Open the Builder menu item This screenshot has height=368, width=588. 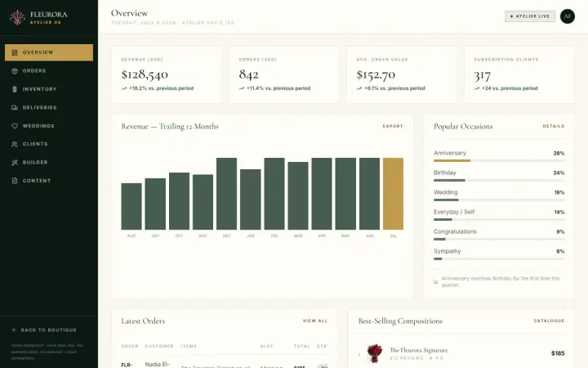point(49,163)
